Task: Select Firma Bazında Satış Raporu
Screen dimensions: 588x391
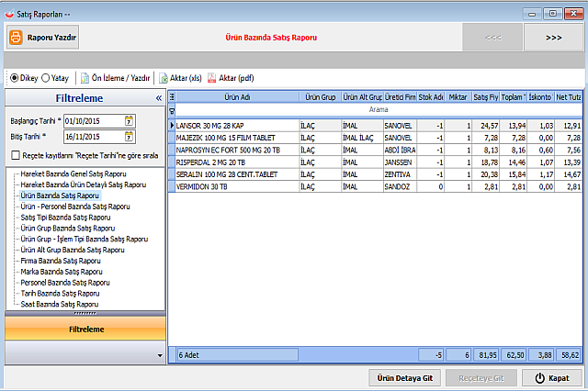Action: click(x=61, y=261)
